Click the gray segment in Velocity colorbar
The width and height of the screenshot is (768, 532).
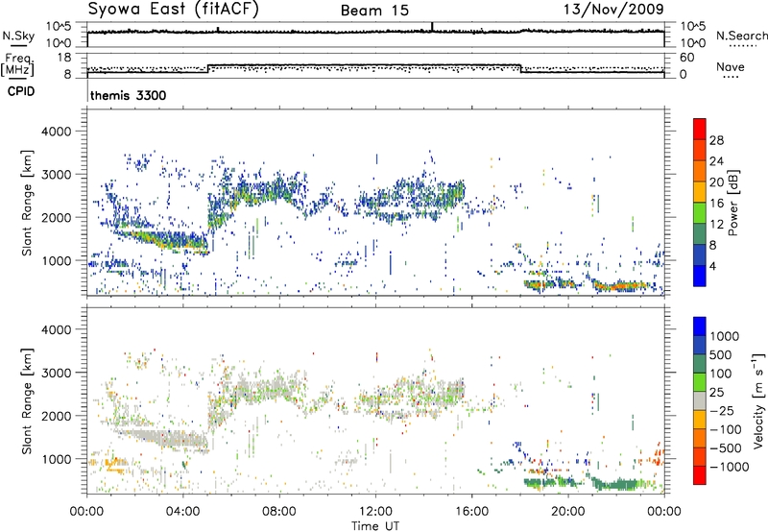[700, 401]
